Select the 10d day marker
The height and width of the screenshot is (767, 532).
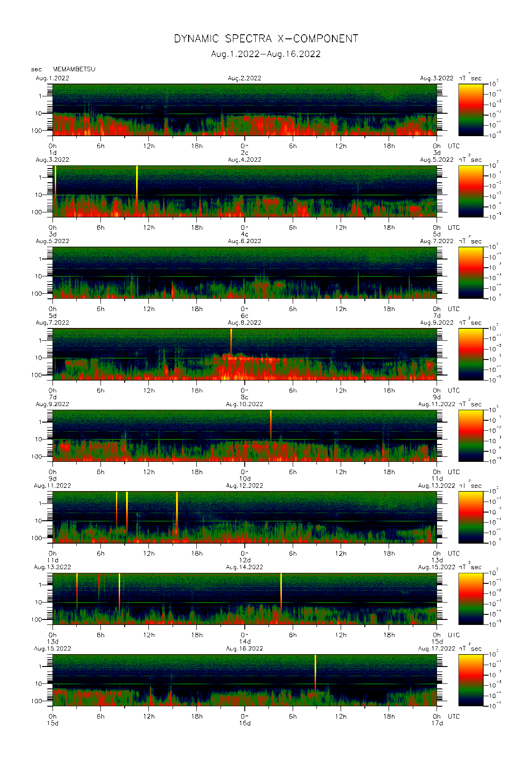245,479
